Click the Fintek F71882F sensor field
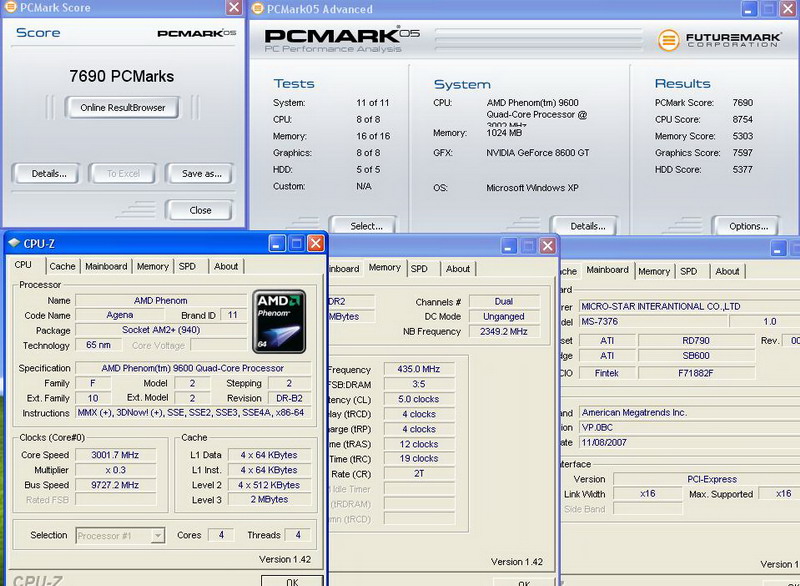 tap(696, 373)
